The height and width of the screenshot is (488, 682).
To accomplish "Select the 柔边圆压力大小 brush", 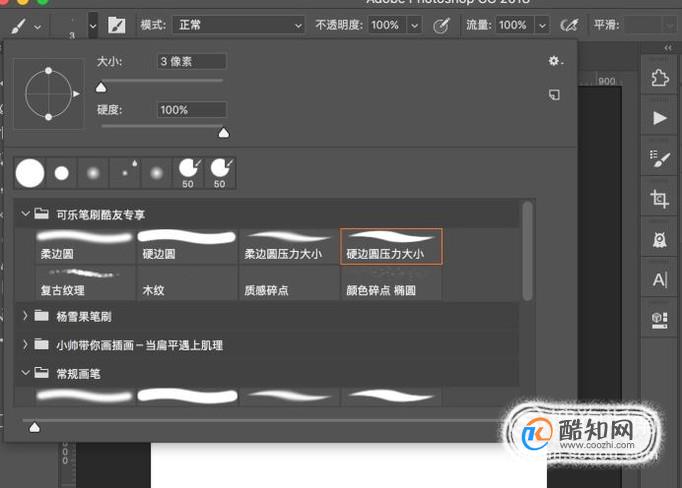I will (289, 246).
